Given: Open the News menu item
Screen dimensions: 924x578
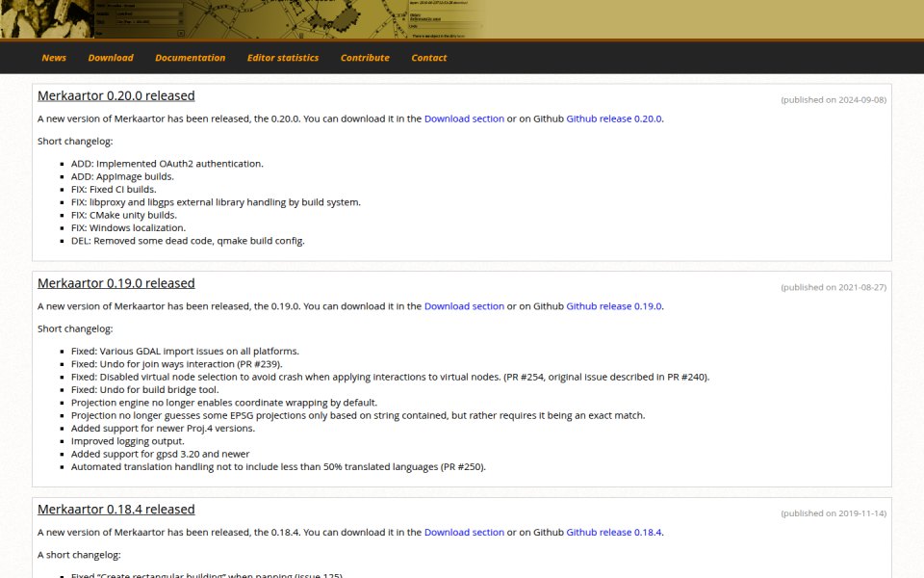Looking at the screenshot, I should [54, 58].
